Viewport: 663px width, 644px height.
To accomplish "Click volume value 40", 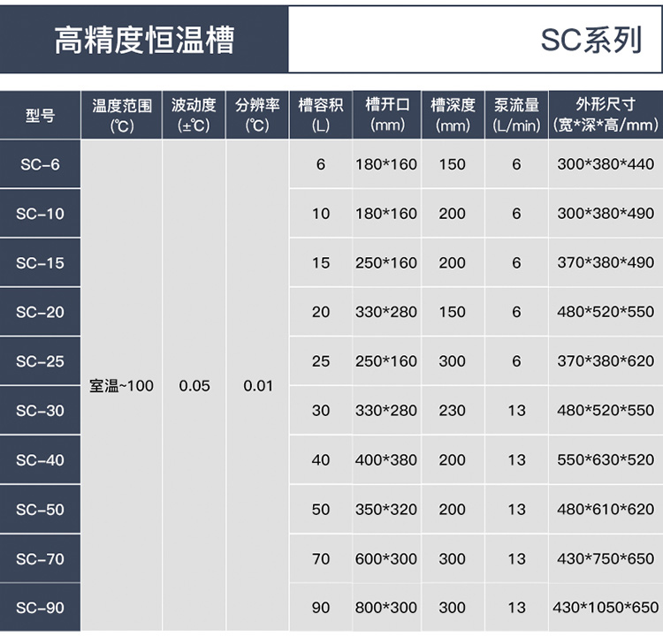I will pyautogui.click(x=321, y=459).
